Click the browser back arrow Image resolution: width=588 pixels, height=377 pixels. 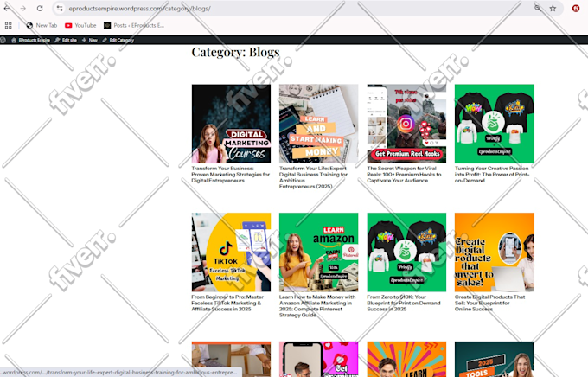pyautogui.click(x=7, y=9)
